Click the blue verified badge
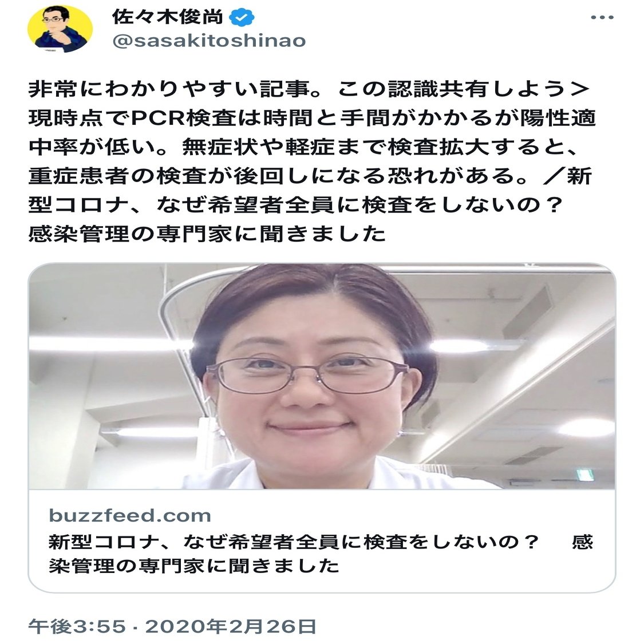Viewport: 644px width, 644px height. click(x=242, y=18)
